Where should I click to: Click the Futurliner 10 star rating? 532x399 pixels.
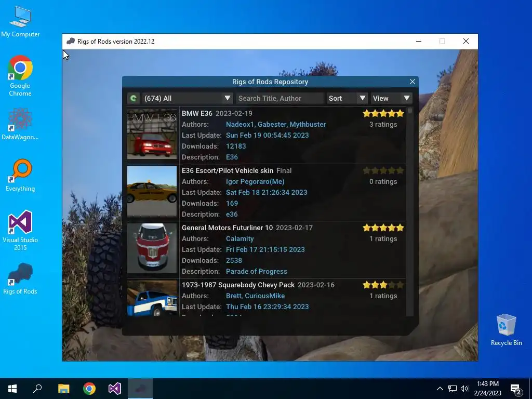tap(383, 228)
